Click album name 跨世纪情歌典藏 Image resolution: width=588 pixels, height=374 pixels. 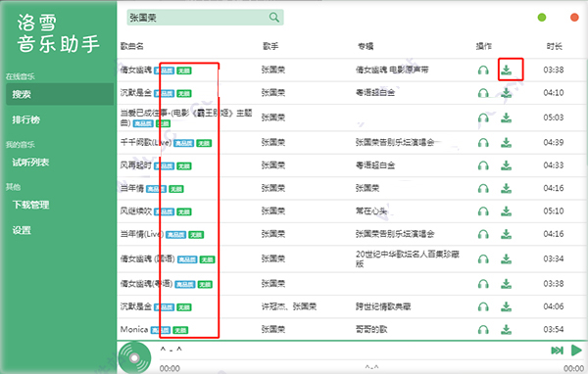pos(383,306)
